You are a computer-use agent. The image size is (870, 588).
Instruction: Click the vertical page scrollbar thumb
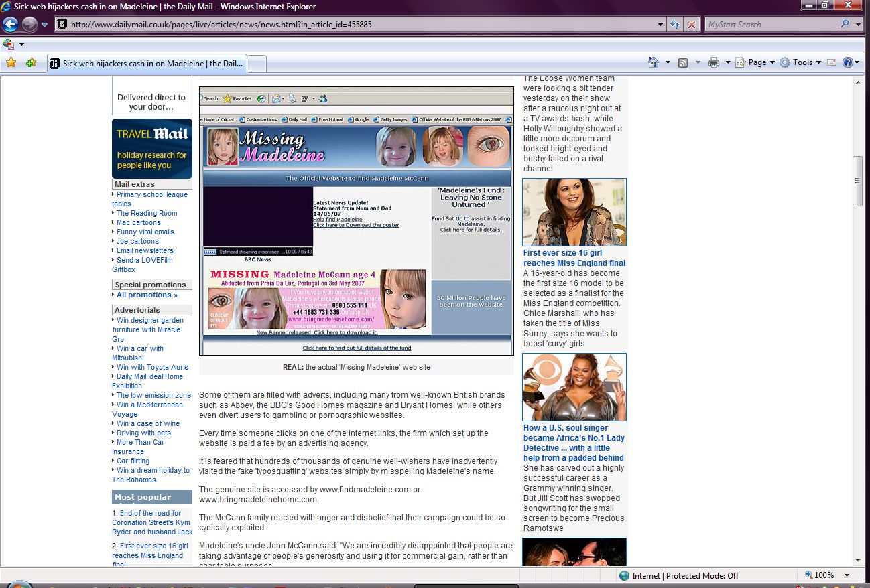coord(857,181)
